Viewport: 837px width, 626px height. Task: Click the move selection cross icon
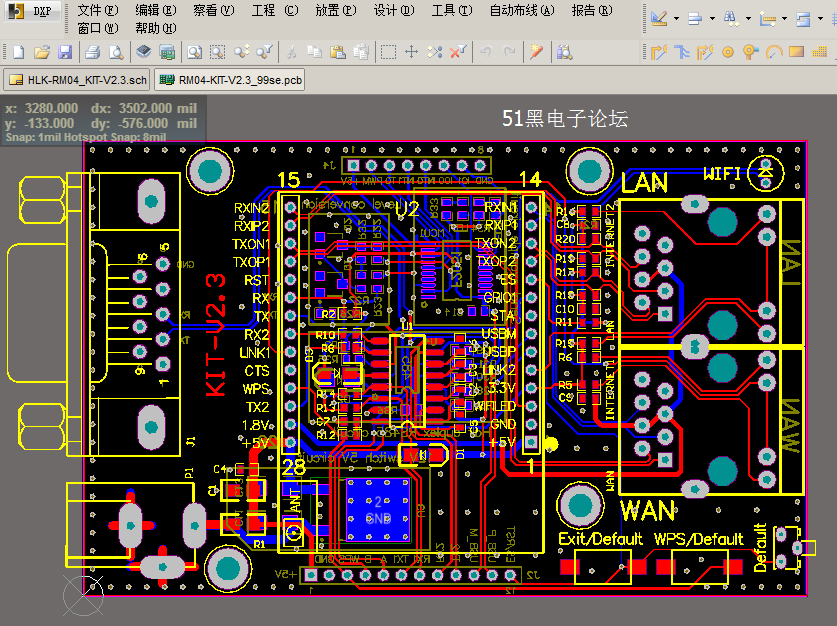click(x=411, y=52)
